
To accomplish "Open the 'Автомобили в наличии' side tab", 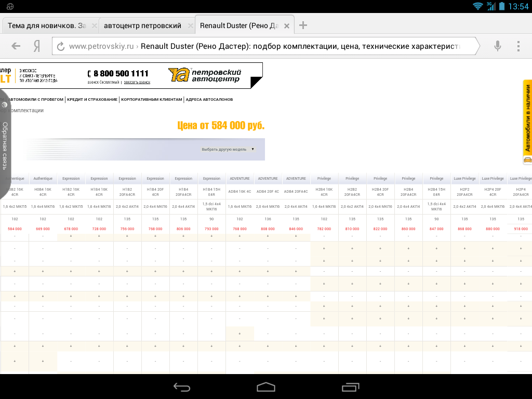I will point(527,118).
